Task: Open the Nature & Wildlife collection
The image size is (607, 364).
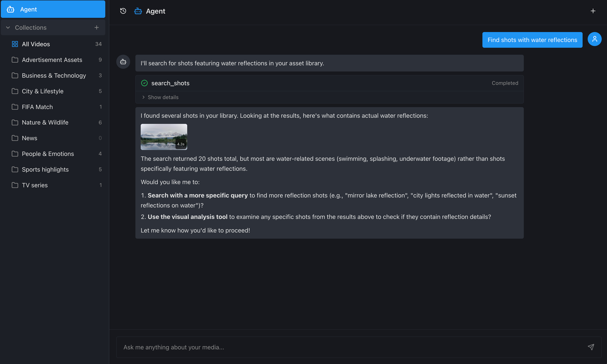Action: pyautogui.click(x=45, y=122)
